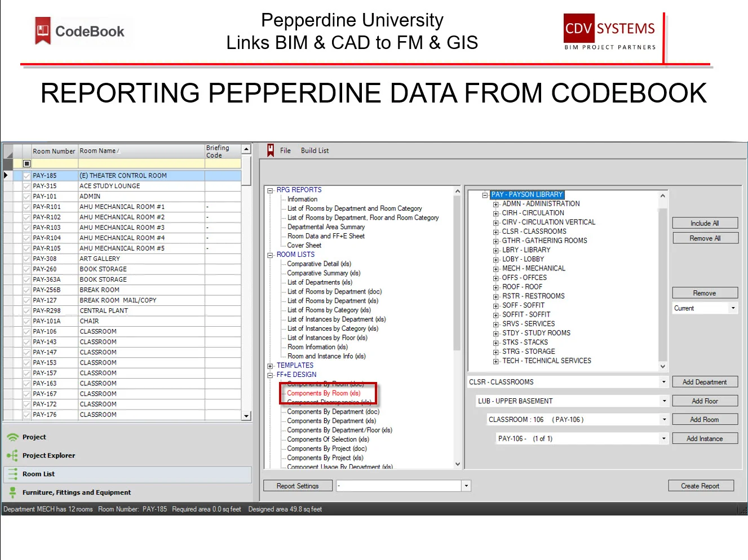Click the CDV Systems logo
Screen dimensions: 748x560
610,32
